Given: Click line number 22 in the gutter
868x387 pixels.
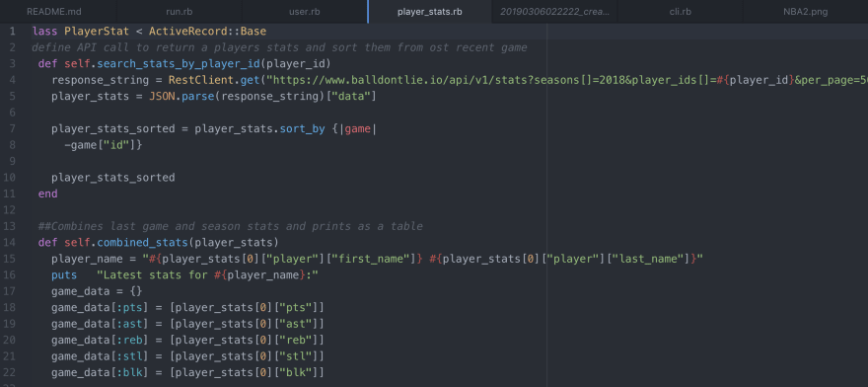Looking at the screenshot, I should coord(10,372).
